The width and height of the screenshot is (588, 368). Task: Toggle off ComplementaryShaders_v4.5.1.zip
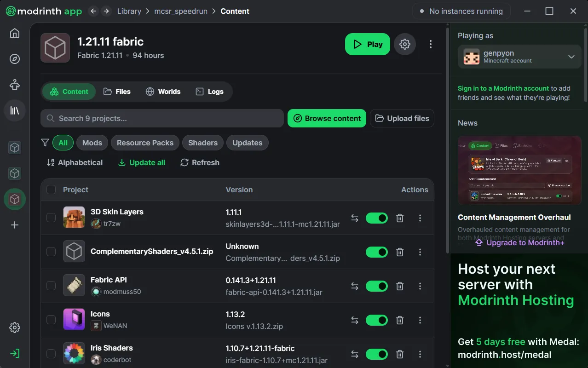pyautogui.click(x=376, y=252)
